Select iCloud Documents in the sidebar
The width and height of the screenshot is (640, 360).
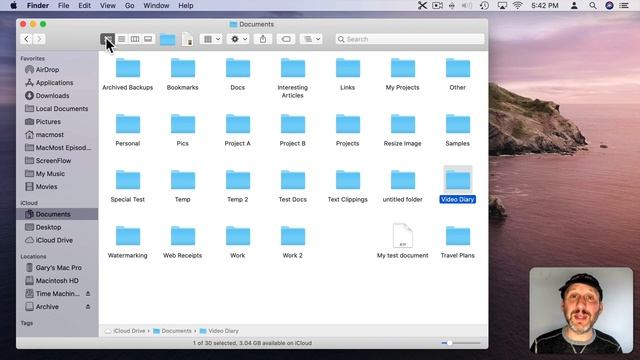[x=57, y=214]
